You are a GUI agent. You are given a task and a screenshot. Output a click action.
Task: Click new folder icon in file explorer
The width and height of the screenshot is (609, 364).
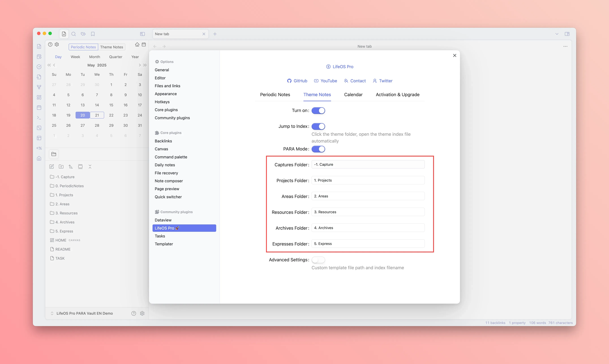point(61,167)
